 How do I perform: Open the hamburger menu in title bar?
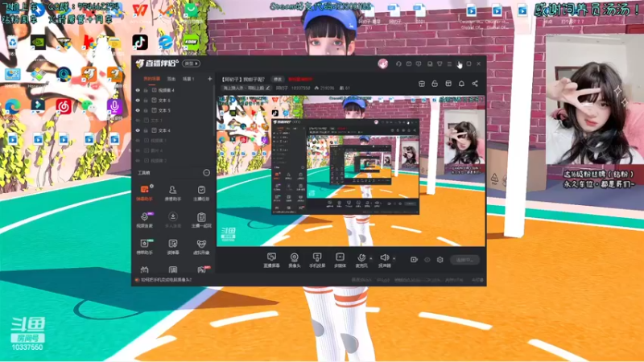449,64
